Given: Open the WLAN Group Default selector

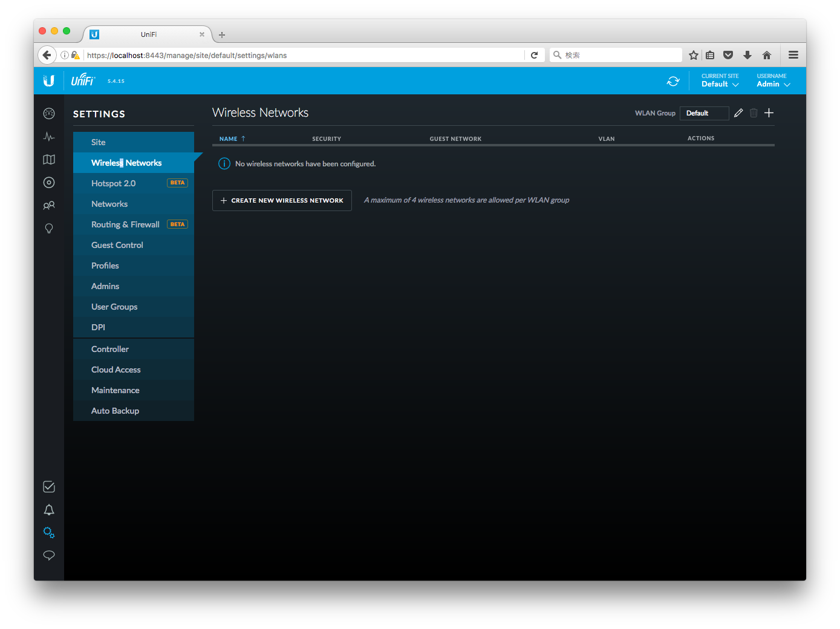Looking at the screenshot, I should point(704,113).
